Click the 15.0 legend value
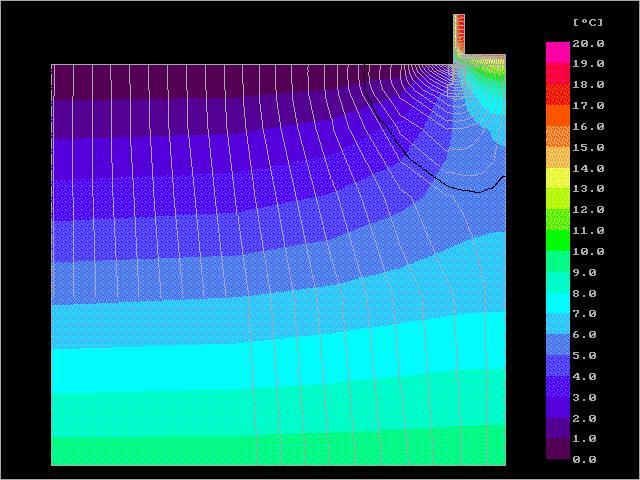Image resolution: width=640 pixels, height=480 pixels. click(x=588, y=147)
